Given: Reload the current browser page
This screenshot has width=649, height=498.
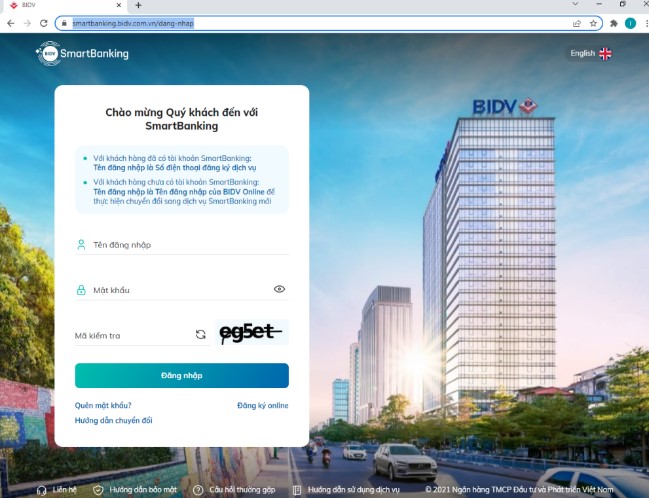Looking at the screenshot, I should click(43, 23).
